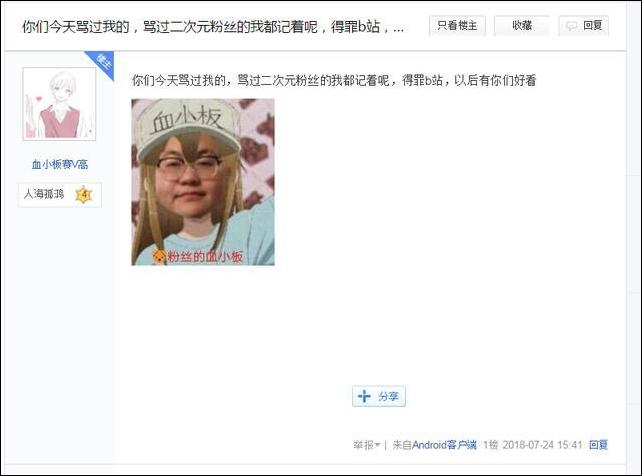Screen dimensions: 642x476
Task: Click the reply speech bubble icon
Action: click(x=571, y=26)
